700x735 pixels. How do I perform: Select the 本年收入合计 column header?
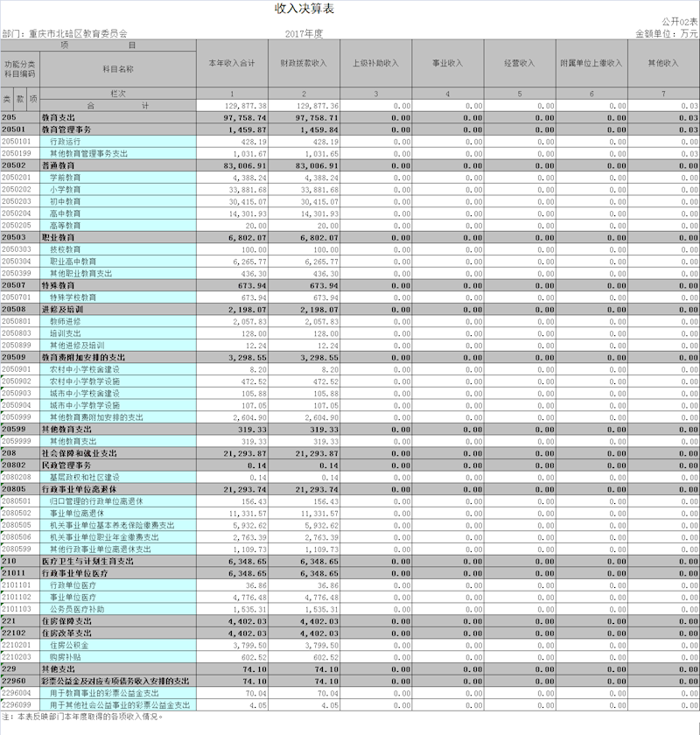[232, 63]
